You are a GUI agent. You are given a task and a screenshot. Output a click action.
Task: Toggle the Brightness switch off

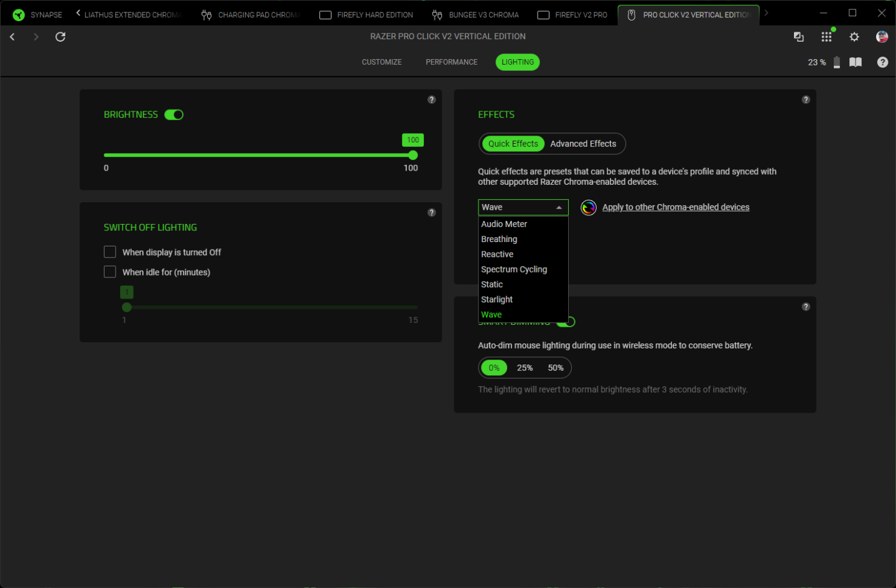click(174, 114)
